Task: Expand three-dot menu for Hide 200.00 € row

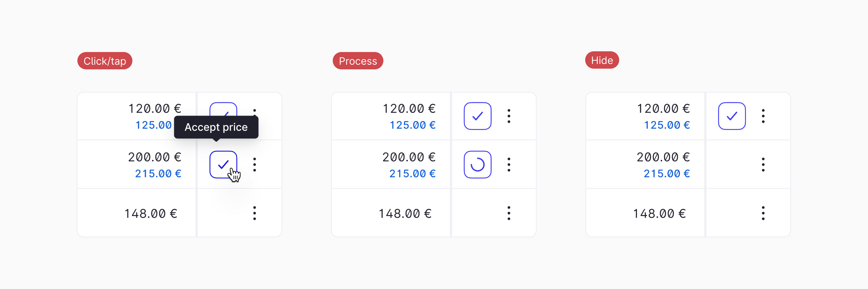Action: [x=763, y=164]
